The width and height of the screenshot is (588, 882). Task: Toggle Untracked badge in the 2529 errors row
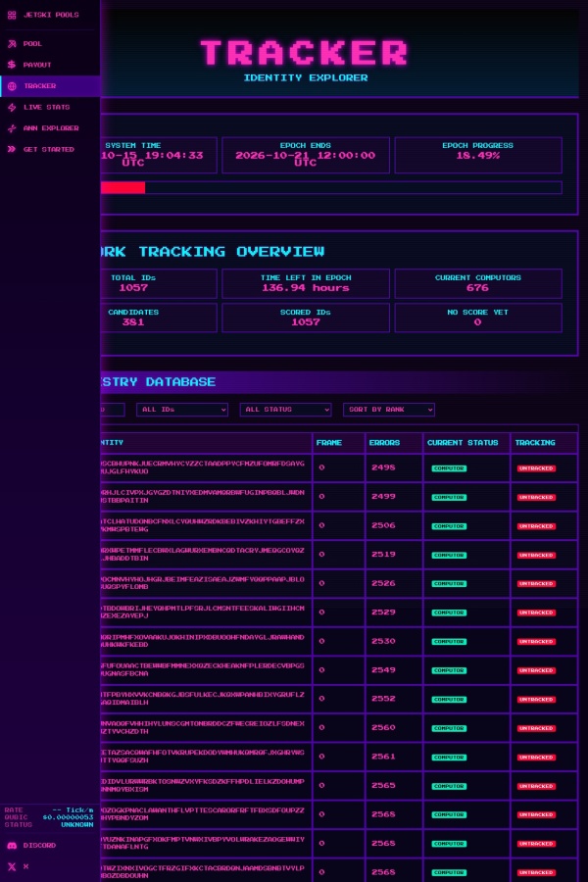click(536, 612)
